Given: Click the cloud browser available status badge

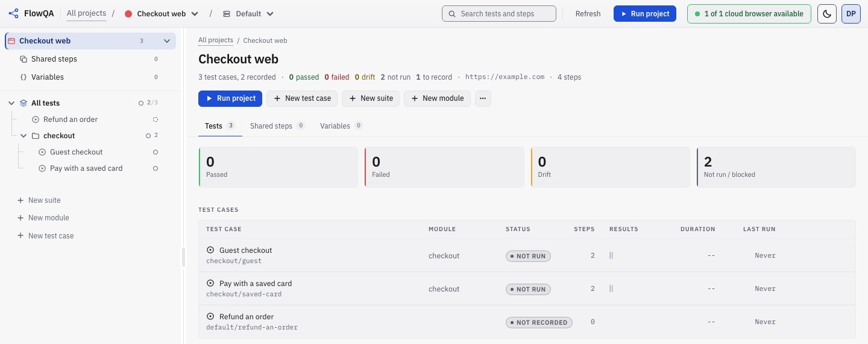Looking at the screenshot, I should pyautogui.click(x=749, y=13).
